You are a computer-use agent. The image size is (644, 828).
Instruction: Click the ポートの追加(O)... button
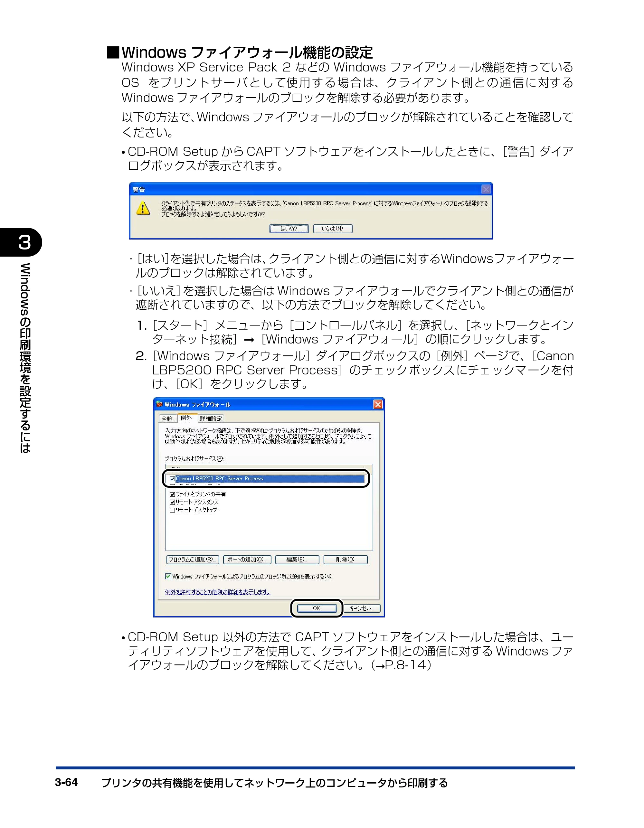point(247,560)
